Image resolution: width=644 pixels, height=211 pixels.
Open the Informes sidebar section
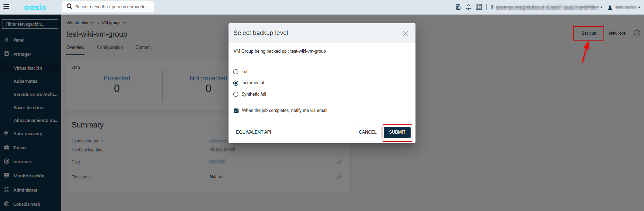point(23,161)
